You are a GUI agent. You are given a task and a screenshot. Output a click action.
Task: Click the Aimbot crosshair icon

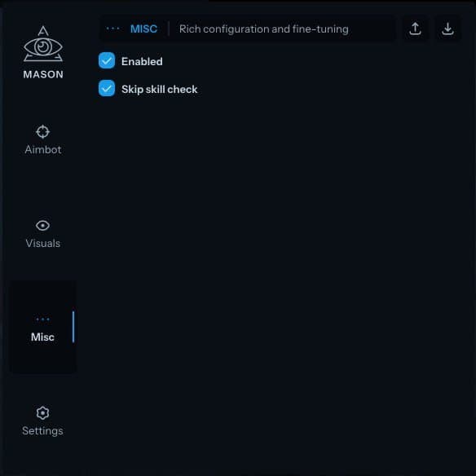coord(43,132)
